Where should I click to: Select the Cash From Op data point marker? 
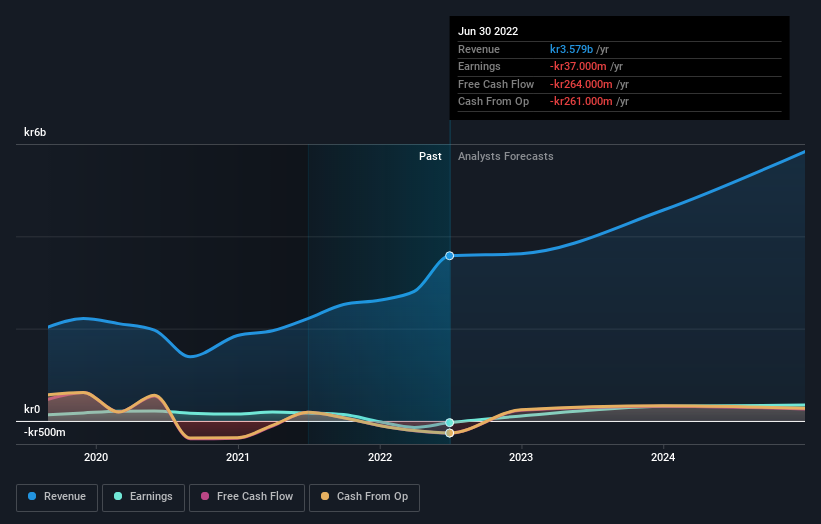(x=450, y=433)
